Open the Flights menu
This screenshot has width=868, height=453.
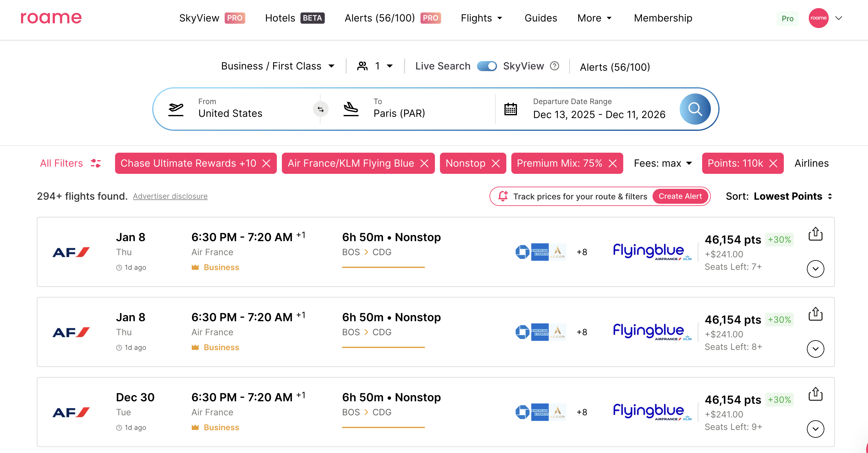click(x=481, y=18)
